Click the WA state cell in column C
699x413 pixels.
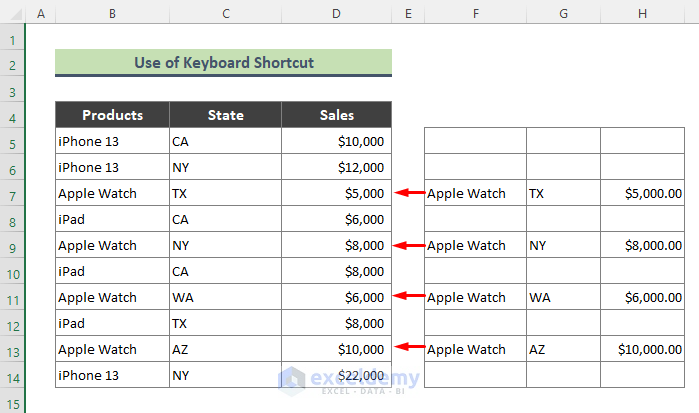(x=225, y=297)
